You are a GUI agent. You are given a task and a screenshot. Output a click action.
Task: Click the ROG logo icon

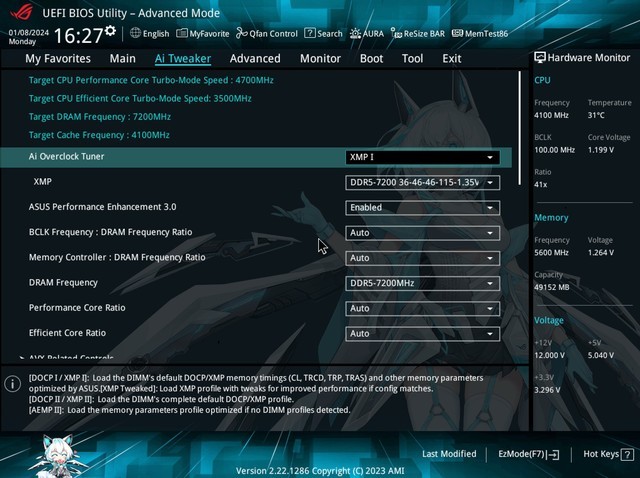(22, 11)
